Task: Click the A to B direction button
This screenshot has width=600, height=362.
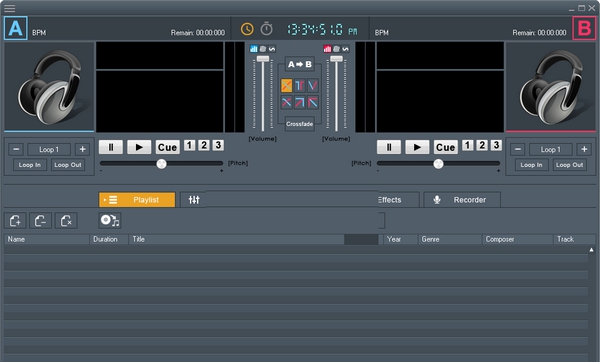Action: (x=300, y=64)
